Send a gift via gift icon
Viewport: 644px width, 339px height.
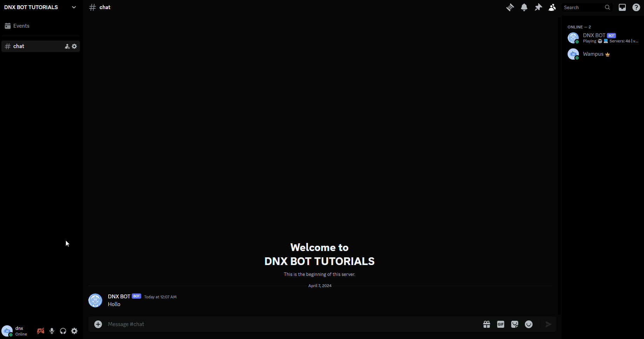pos(487,324)
